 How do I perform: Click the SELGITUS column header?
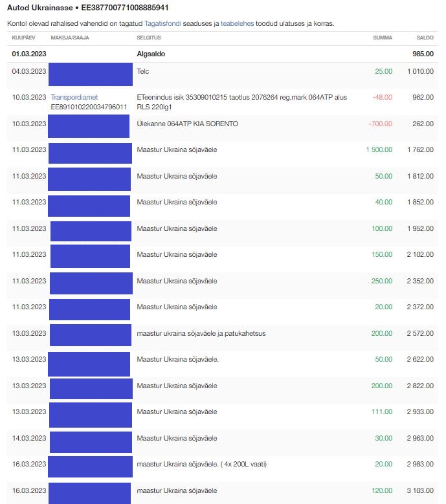(x=149, y=38)
